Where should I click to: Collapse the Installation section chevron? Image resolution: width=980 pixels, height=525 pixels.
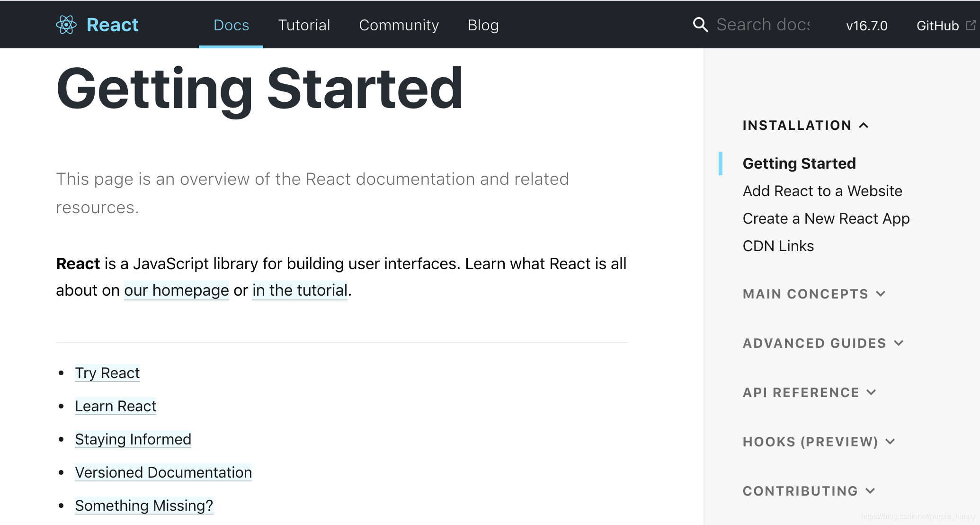click(x=864, y=125)
